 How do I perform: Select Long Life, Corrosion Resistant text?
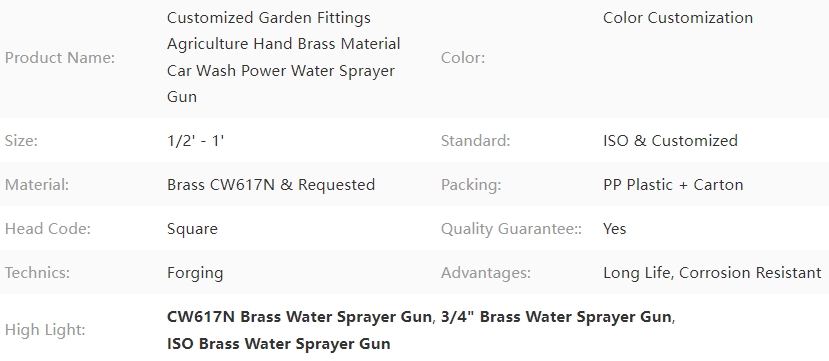click(x=712, y=273)
